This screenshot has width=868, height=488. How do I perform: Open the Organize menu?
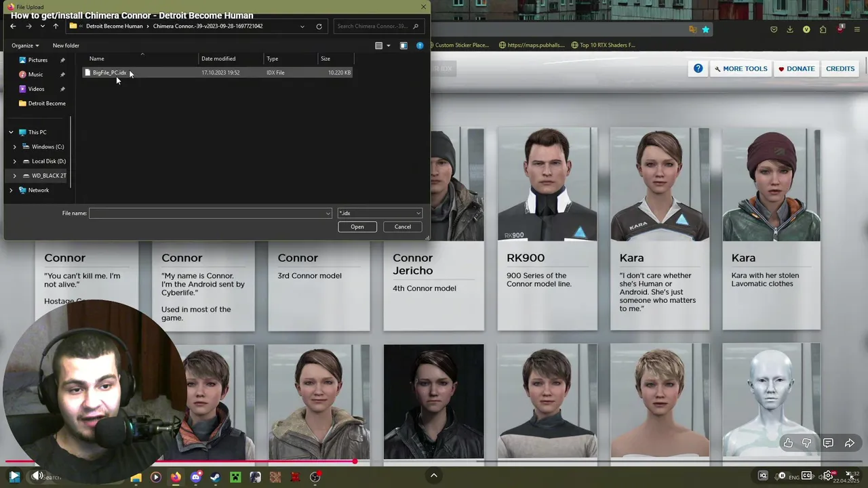(x=25, y=45)
